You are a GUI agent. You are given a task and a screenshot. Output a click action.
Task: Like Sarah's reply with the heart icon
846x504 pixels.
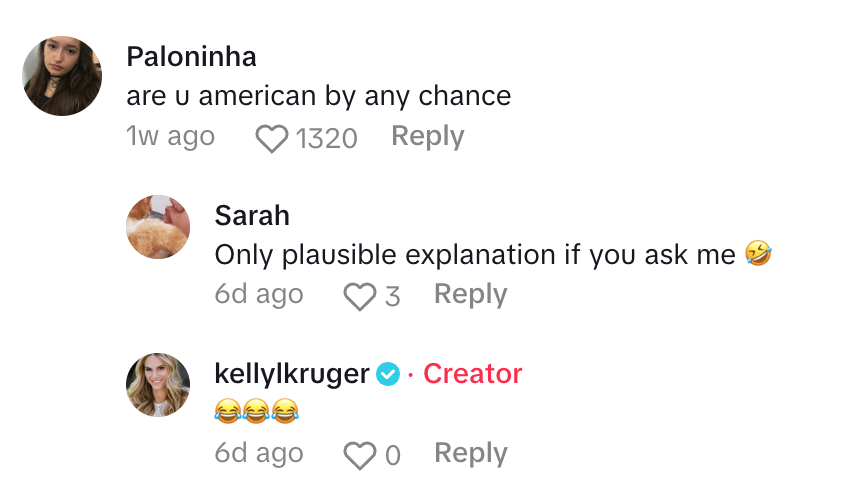[357, 296]
